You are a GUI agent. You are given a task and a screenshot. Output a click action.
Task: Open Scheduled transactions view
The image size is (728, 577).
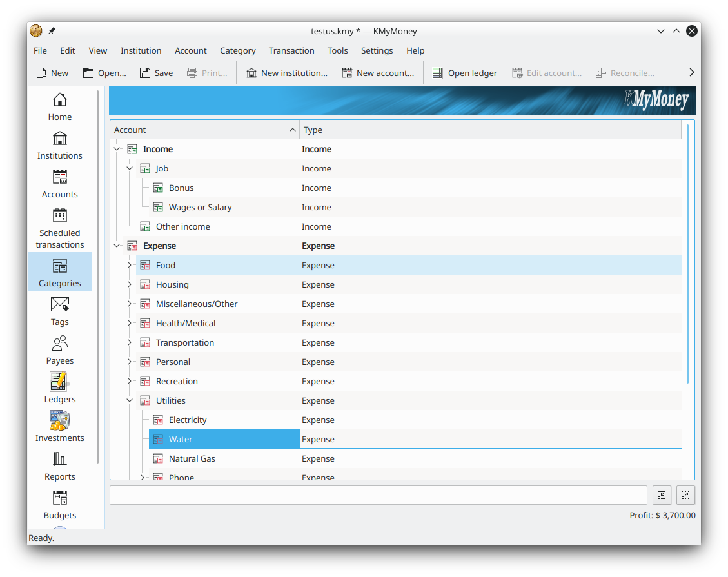click(x=59, y=228)
